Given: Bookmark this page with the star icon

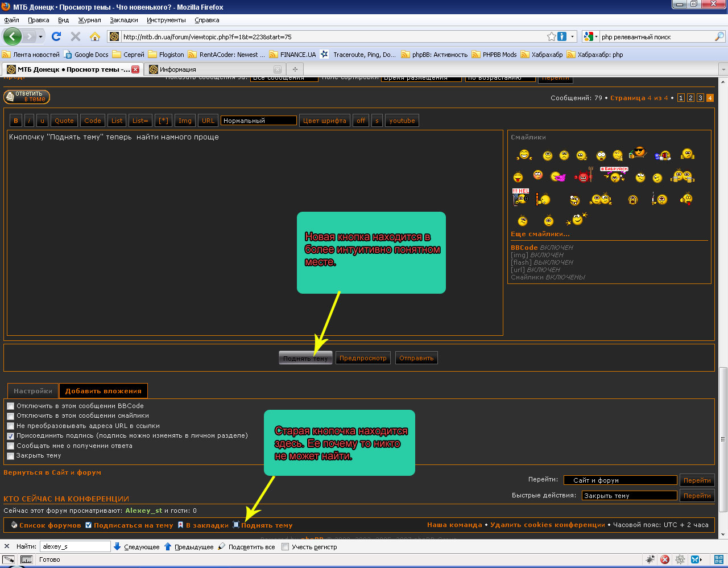Looking at the screenshot, I should pyautogui.click(x=551, y=36).
